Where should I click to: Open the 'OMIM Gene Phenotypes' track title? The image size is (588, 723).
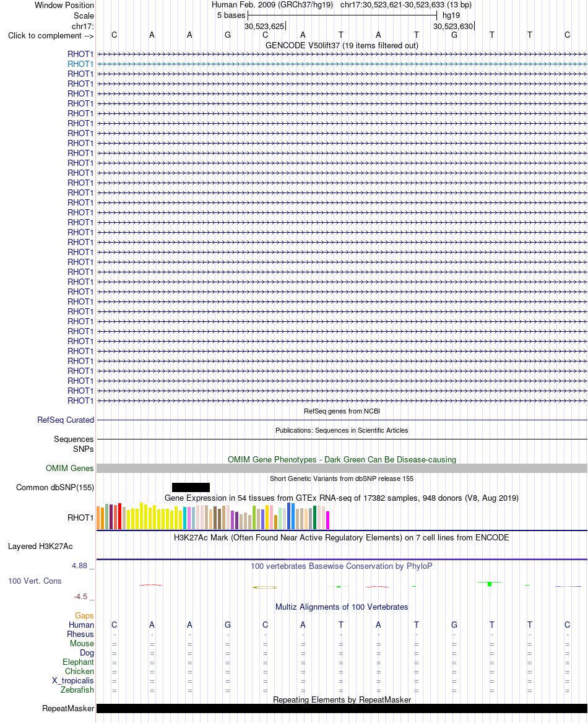coord(342,460)
